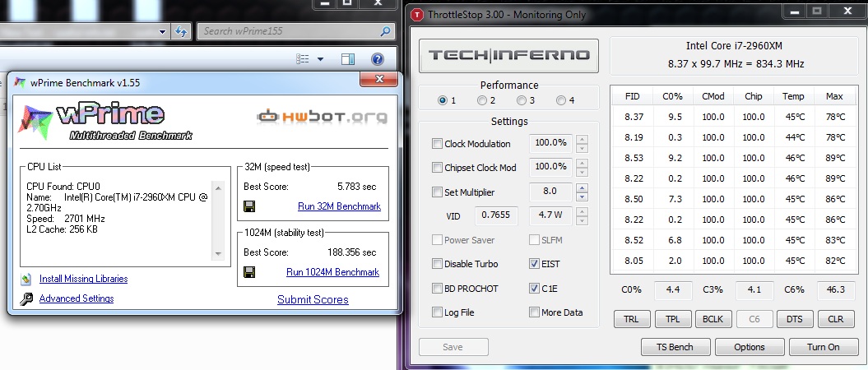The image size is (868, 370).
Task: Click the HWBOT.org logo in wPrime
Action: pos(322,117)
